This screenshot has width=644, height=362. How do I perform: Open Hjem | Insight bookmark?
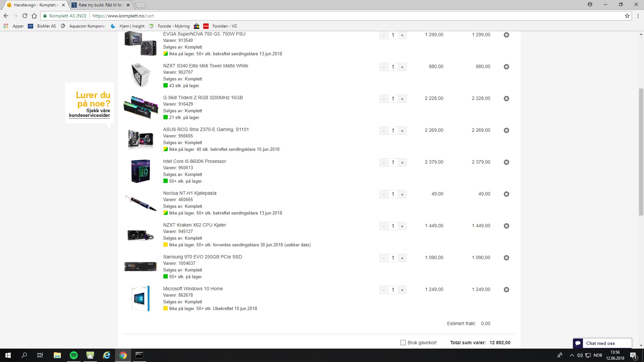pos(128,26)
